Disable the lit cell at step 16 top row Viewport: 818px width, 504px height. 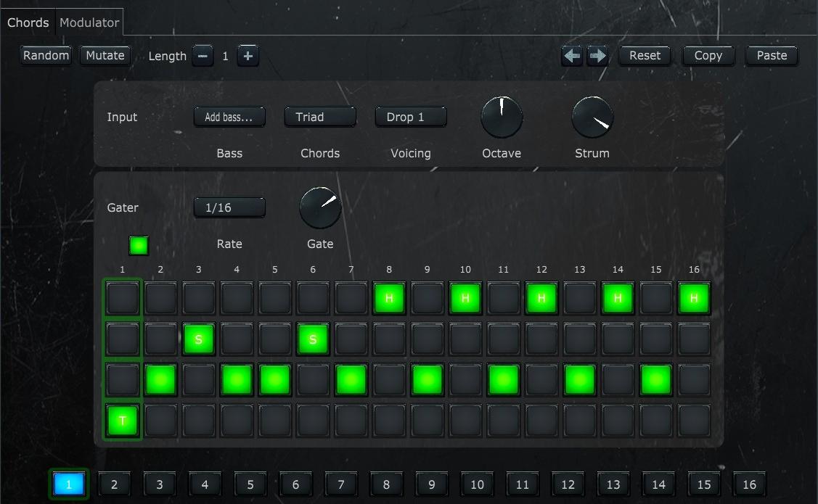(694, 297)
